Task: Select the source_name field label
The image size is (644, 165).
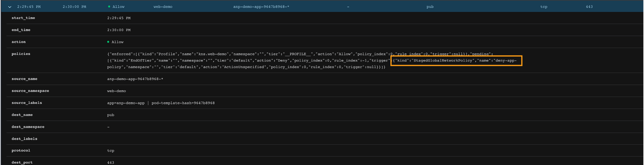Action: [x=25, y=79]
